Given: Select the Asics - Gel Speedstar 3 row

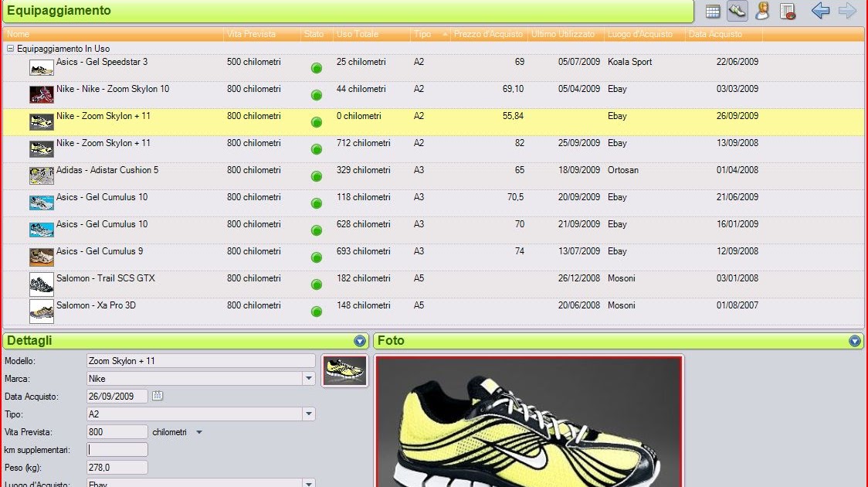Looking at the screenshot, I should point(433,68).
